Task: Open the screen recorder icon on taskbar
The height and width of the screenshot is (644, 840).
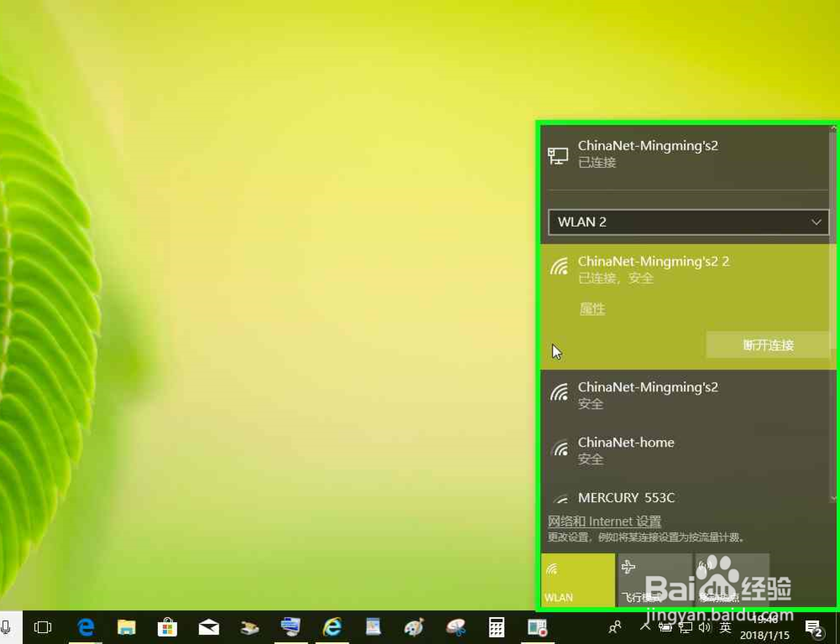Action: [x=538, y=627]
